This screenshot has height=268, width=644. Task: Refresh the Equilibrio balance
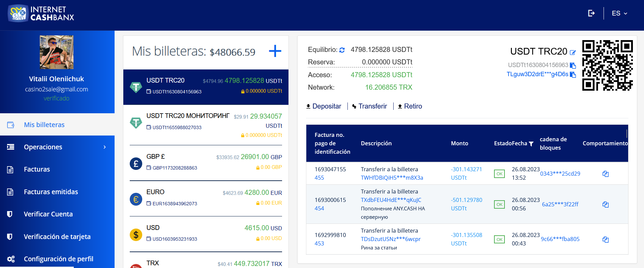pyautogui.click(x=342, y=50)
